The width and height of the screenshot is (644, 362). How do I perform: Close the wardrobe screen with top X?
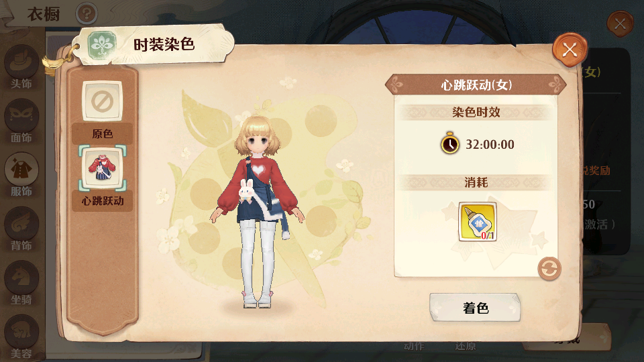pyautogui.click(x=620, y=24)
